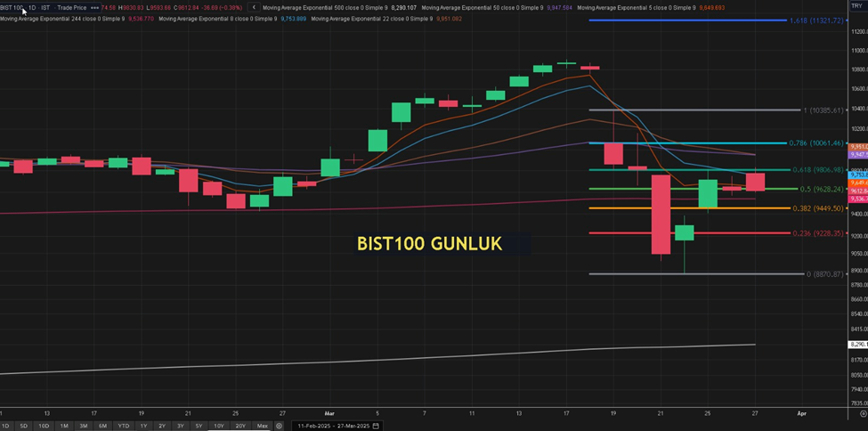
Task: Click the date range field 11-Feb-2025 – 27-Mar-2025
Action: coord(328,426)
